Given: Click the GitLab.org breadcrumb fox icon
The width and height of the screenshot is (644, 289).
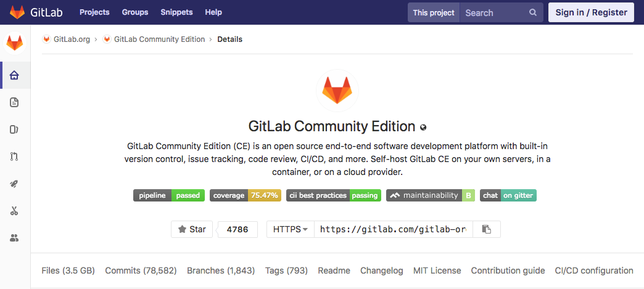Looking at the screenshot, I should [x=47, y=39].
